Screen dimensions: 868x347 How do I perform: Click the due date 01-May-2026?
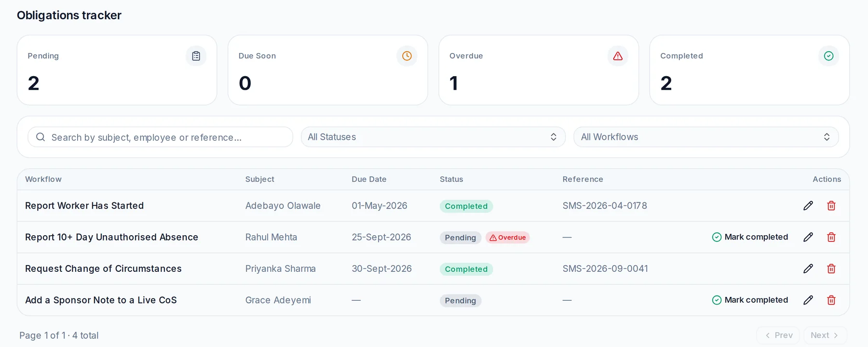coord(380,206)
